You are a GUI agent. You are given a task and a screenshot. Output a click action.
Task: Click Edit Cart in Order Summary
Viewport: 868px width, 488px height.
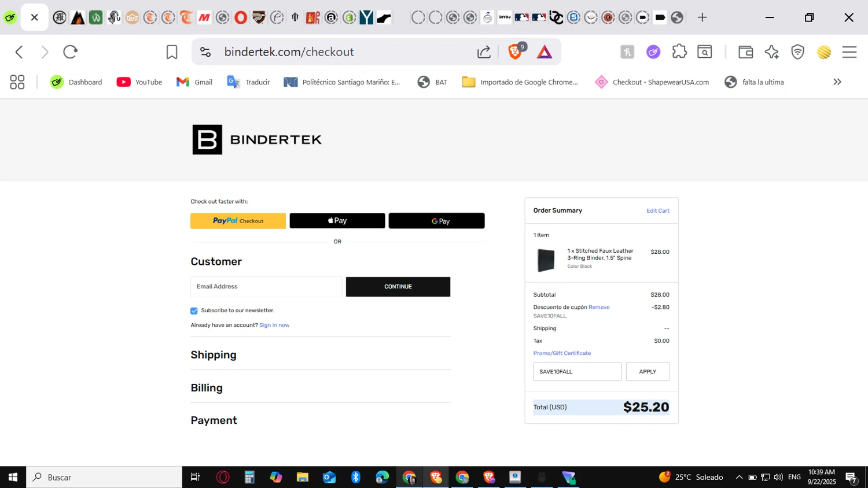[x=658, y=210]
